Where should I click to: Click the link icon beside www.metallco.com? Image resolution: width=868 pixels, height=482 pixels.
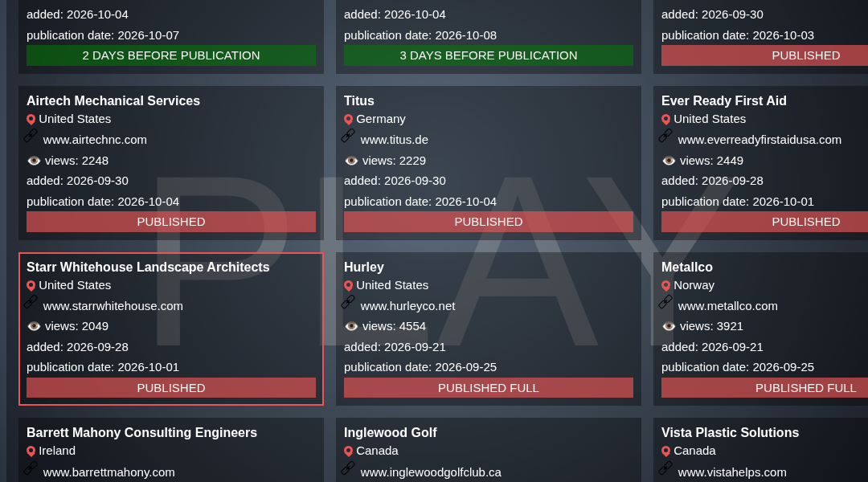tap(665, 301)
